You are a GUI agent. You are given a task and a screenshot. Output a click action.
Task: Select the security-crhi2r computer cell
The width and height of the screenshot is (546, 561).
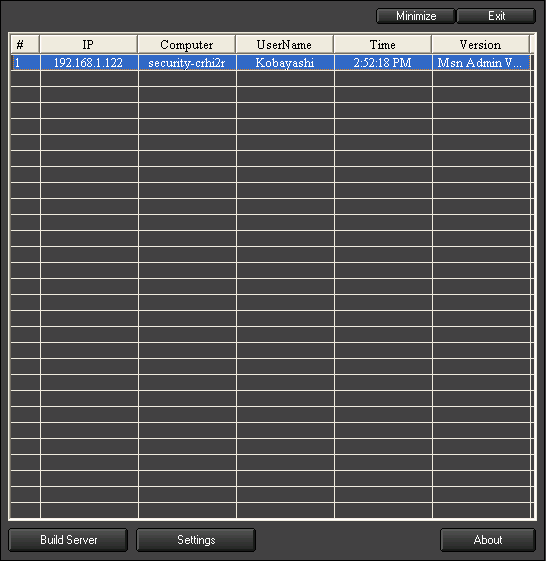click(187, 63)
